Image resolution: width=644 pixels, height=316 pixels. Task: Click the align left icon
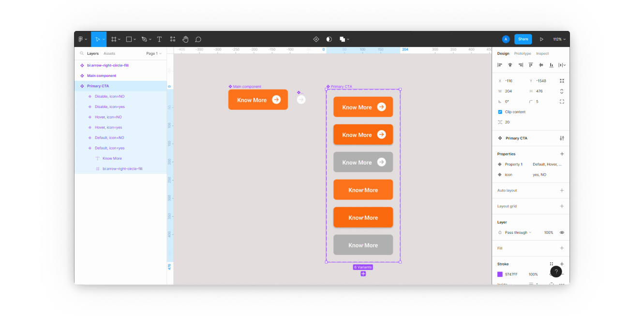pos(500,65)
